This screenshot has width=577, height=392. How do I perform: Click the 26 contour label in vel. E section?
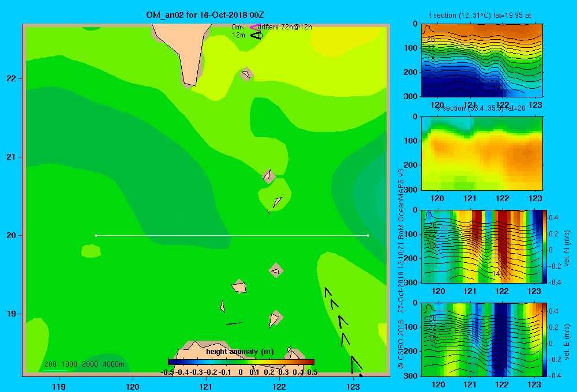432,318
